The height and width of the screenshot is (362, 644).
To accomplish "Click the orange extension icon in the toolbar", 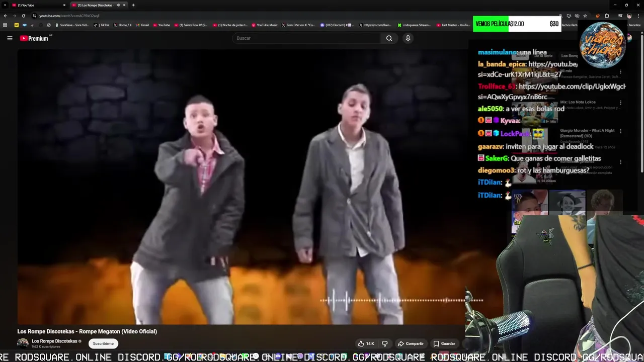I will 598,16.
